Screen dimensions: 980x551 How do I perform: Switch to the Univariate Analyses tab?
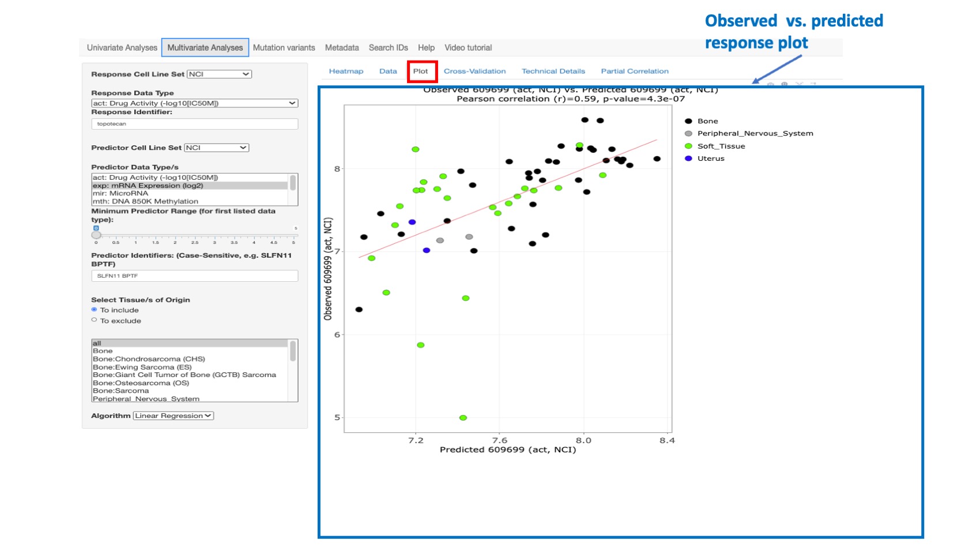point(122,48)
